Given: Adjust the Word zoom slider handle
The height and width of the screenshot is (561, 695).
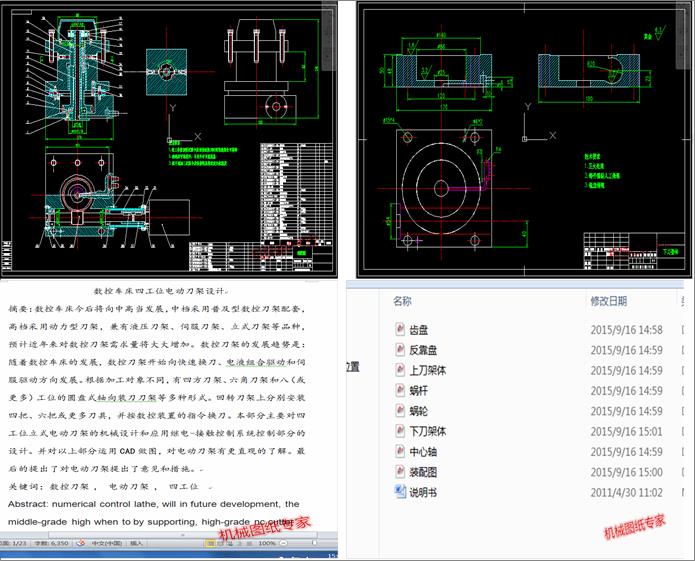Looking at the screenshot, I should pyautogui.click(x=314, y=543).
